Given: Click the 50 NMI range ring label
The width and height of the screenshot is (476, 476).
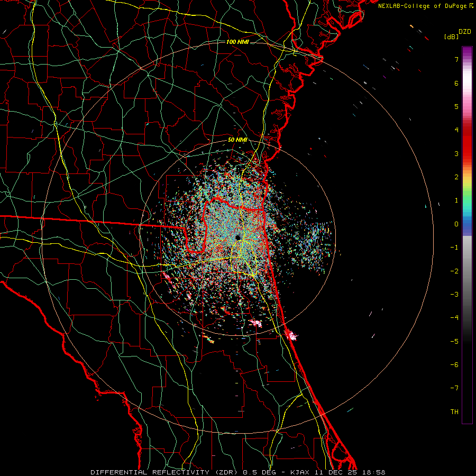Looking at the screenshot, I should point(237,140).
